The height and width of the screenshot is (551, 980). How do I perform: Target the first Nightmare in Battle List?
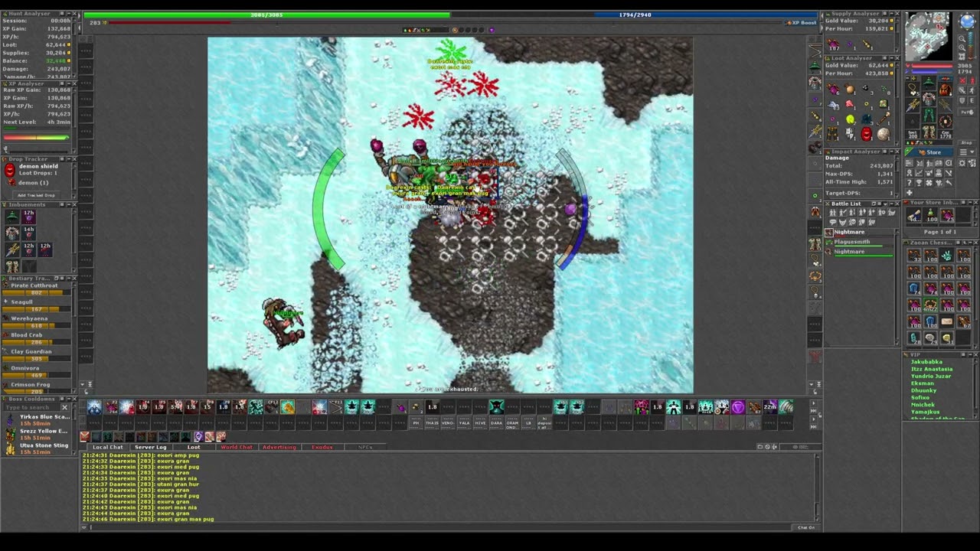coord(858,233)
